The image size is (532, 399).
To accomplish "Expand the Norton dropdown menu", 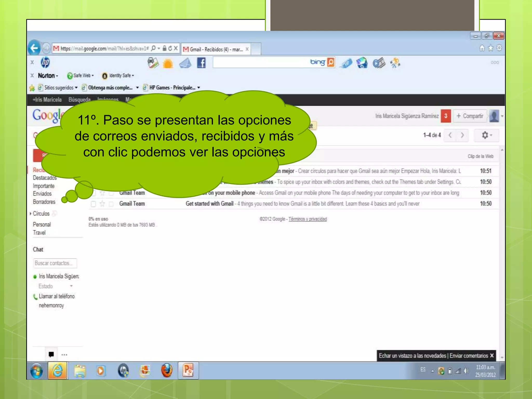I will point(48,76).
